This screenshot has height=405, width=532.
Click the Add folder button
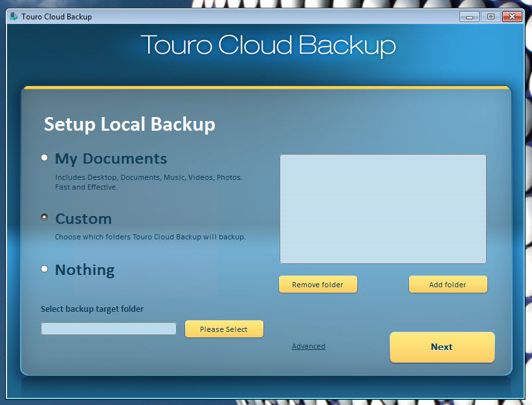pyautogui.click(x=448, y=284)
